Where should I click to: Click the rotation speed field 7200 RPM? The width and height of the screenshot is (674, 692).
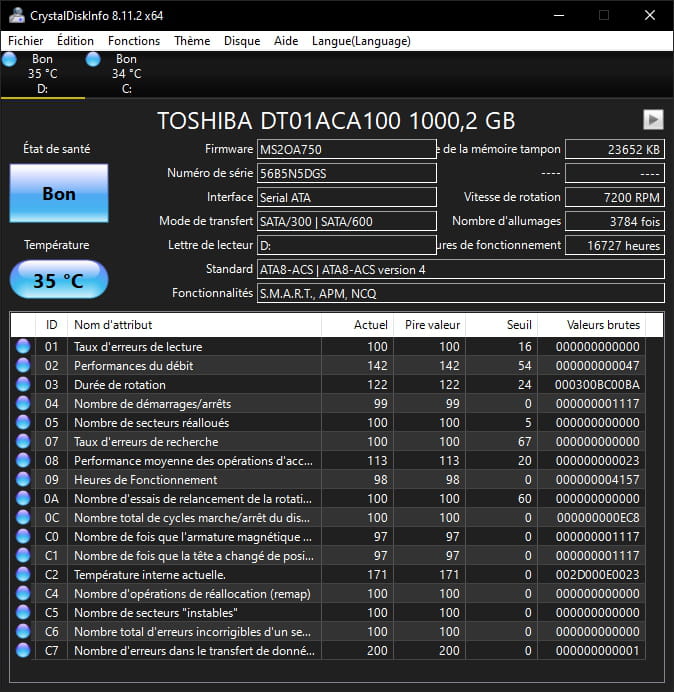615,197
